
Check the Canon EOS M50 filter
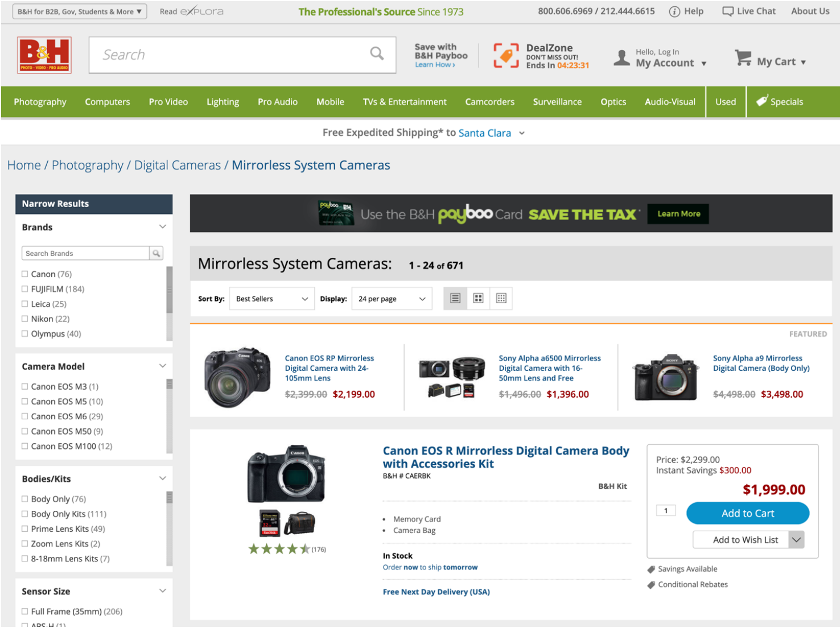click(x=24, y=431)
